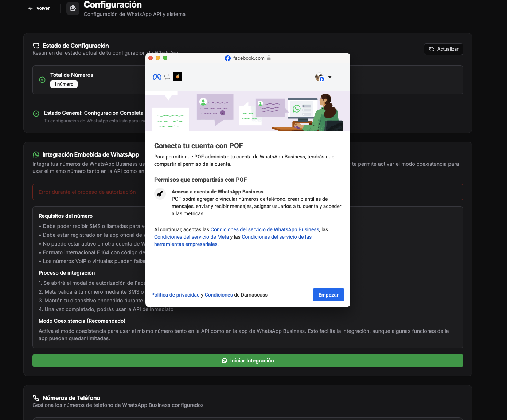Viewport: 507px width, 420px height.
Task: Open the herramientas empresariales terms link
Action: (x=233, y=240)
